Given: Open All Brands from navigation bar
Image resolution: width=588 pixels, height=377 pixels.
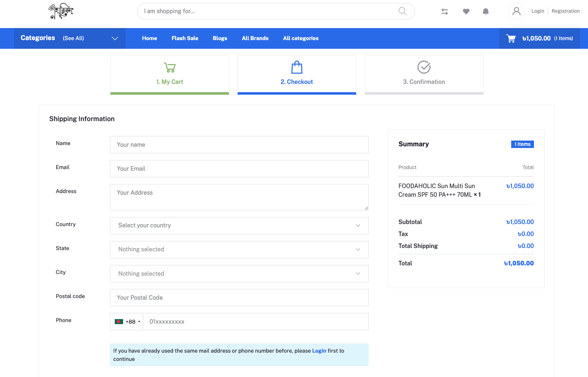Looking at the screenshot, I should coord(255,38).
